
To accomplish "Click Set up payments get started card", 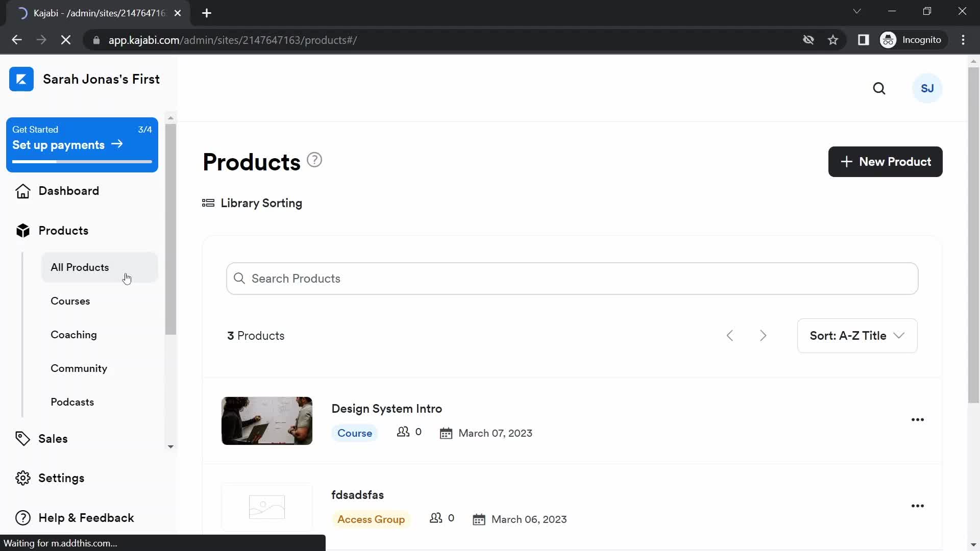I will [x=82, y=145].
